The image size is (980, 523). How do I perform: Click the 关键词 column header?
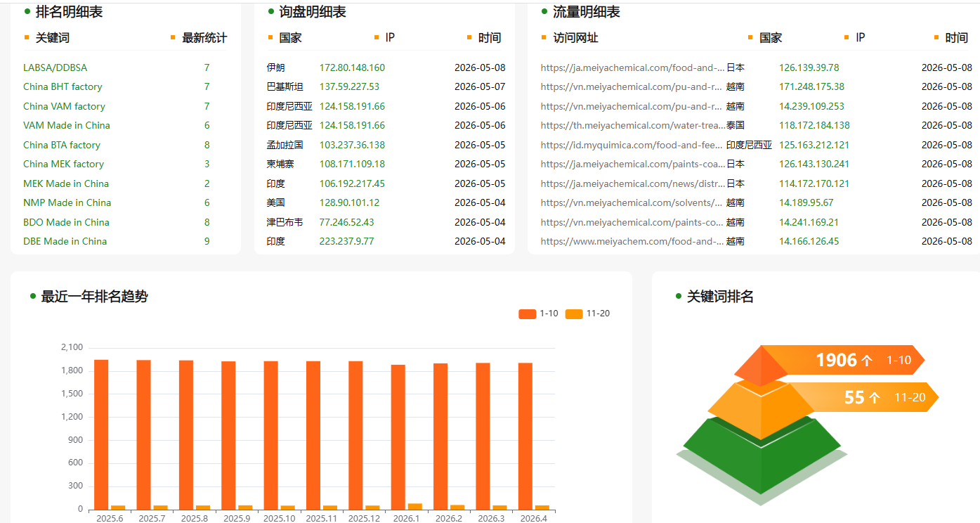(53, 38)
